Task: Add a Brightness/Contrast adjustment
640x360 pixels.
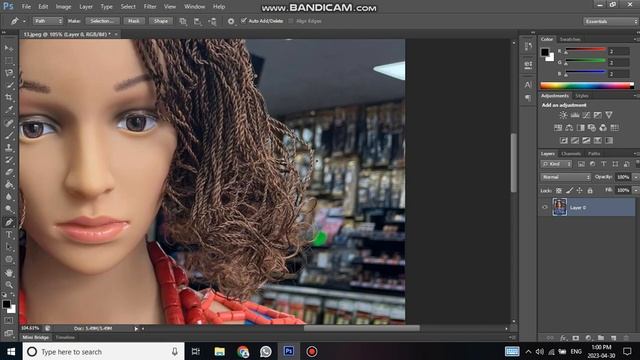Action: (x=563, y=115)
